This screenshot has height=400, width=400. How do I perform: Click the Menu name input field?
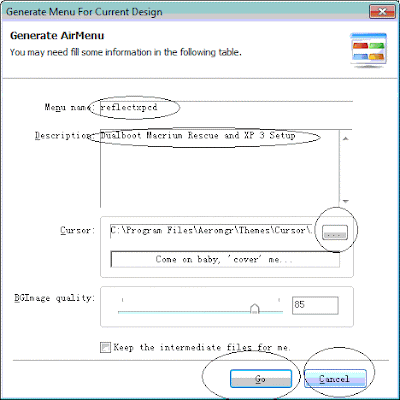(226, 107)
